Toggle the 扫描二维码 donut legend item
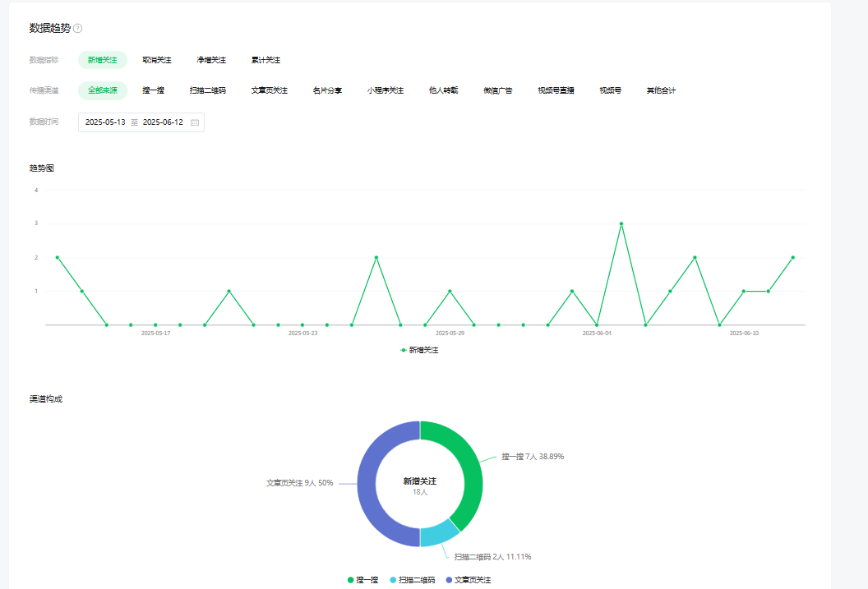This screenshot has height=589, width=868. [x=413, y=580]
